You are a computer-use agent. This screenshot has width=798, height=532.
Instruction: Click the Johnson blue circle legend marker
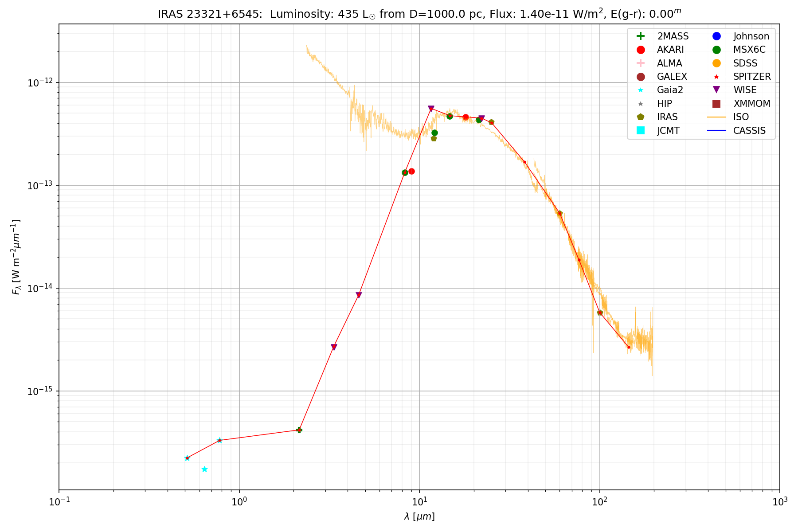(716, 36)
